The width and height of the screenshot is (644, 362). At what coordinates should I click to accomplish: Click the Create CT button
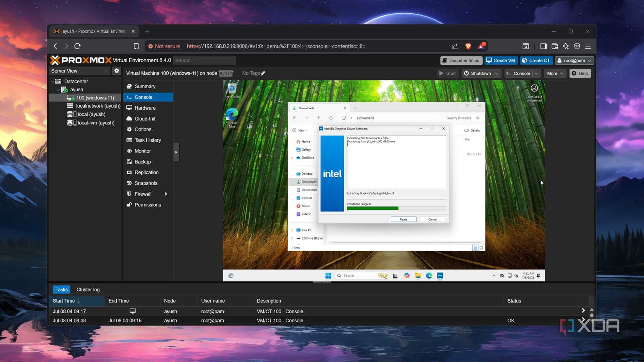[x=536, y=60]
